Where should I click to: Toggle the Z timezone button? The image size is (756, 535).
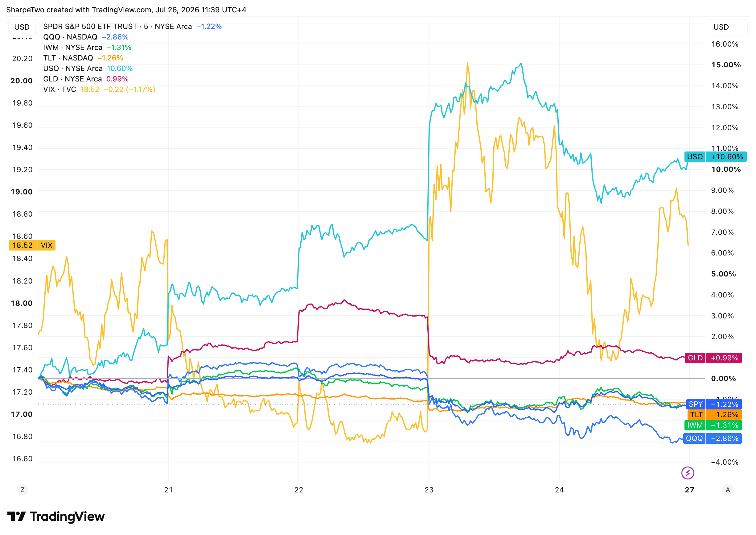pyautogui.click(x=23, y=490)
